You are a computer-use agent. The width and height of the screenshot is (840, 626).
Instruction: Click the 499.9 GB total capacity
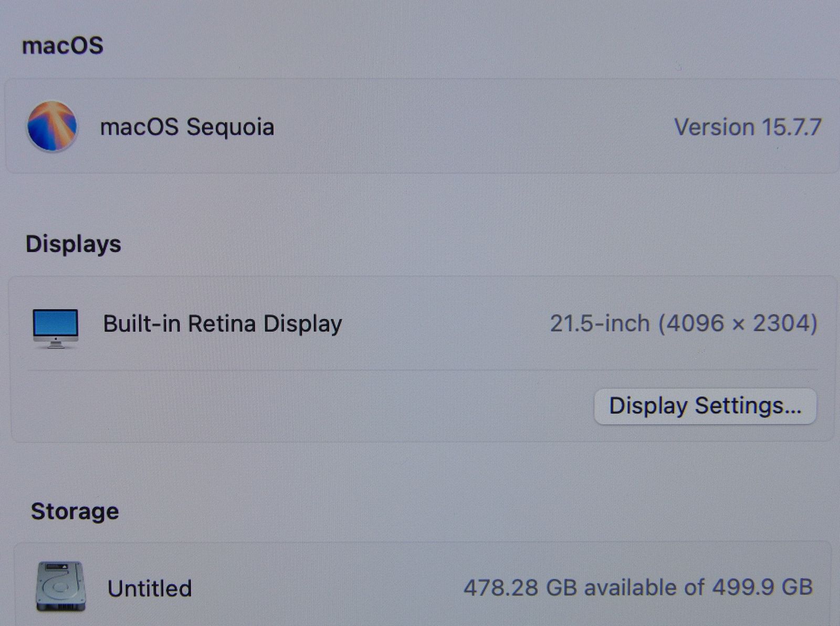[763, 587]
